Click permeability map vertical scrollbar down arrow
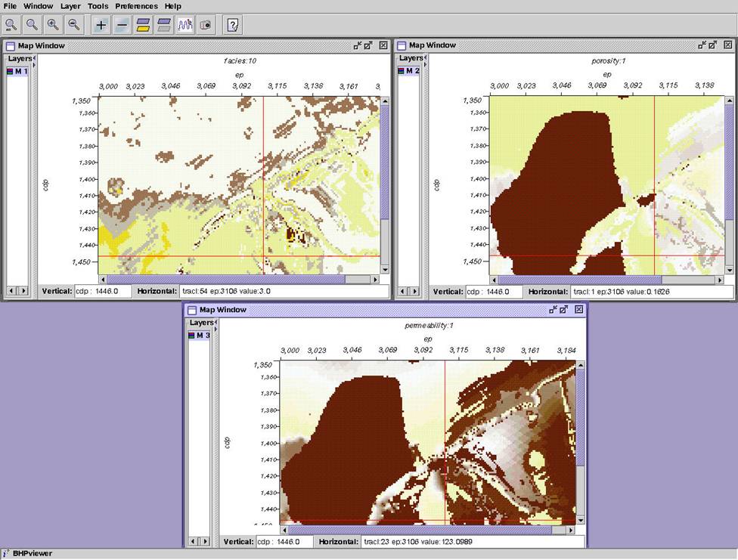Image resolution: width=738 pixels, height=560 pixels. pyautogui.click(x=580, y=520)
